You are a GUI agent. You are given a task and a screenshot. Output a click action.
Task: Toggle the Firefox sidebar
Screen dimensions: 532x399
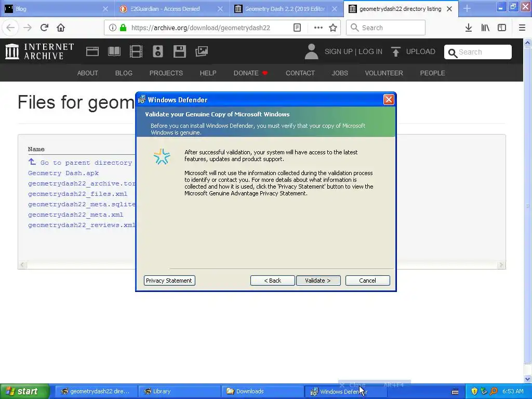pyautogui.click(x=502, y=28)
